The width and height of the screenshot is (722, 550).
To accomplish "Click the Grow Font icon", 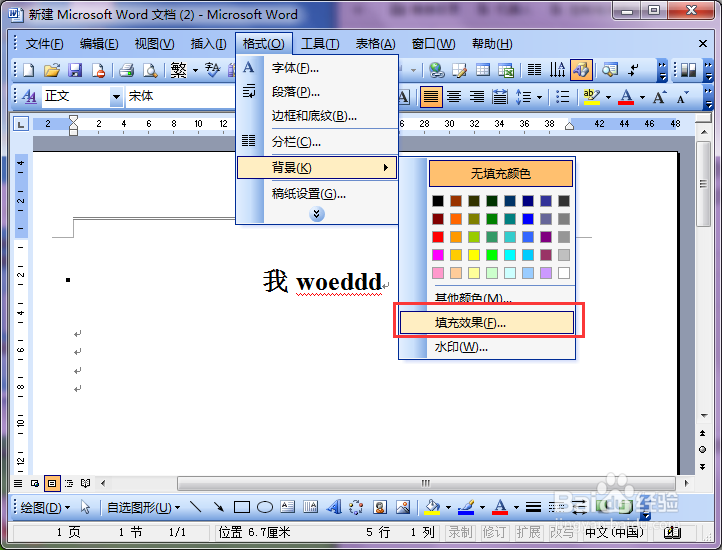I will (660, 97).
